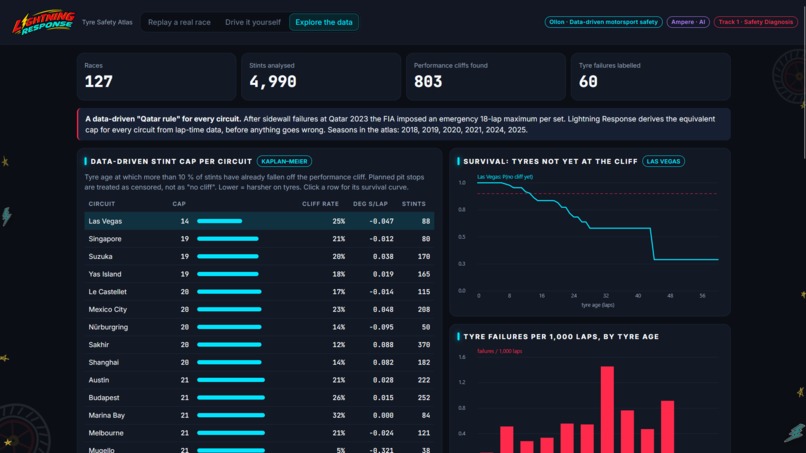Select the Yas Island circuit row
This screenshot has width=806, height=453.
coord(259,274)
